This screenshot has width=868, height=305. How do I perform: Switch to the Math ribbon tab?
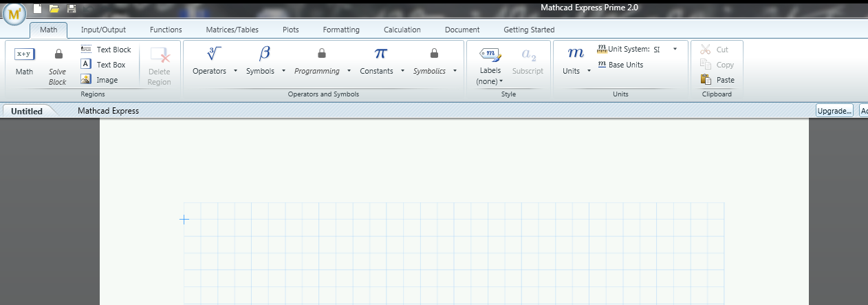[48, 30]
